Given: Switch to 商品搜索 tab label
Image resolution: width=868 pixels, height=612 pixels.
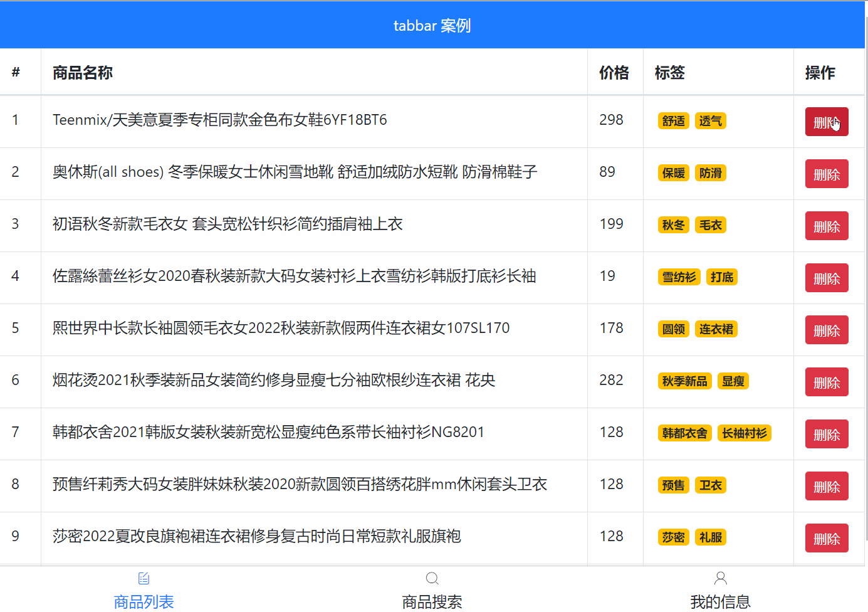Looking at the screenshot, I should tap(432, 602).
